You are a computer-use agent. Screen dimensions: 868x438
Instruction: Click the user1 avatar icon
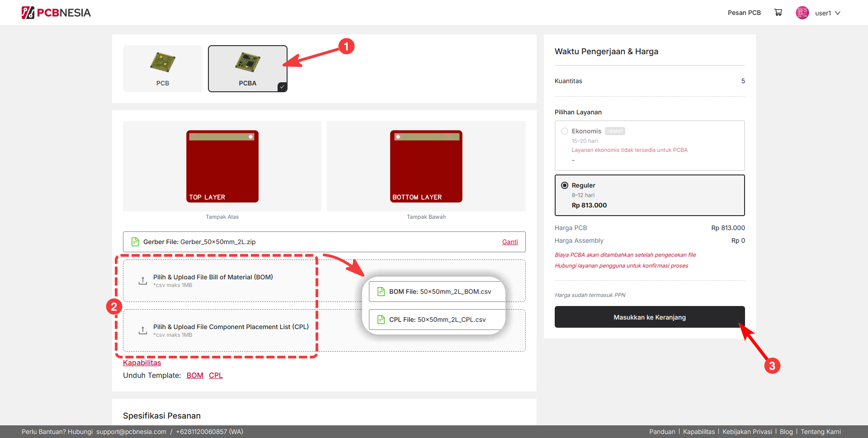(x=802, y=13)
